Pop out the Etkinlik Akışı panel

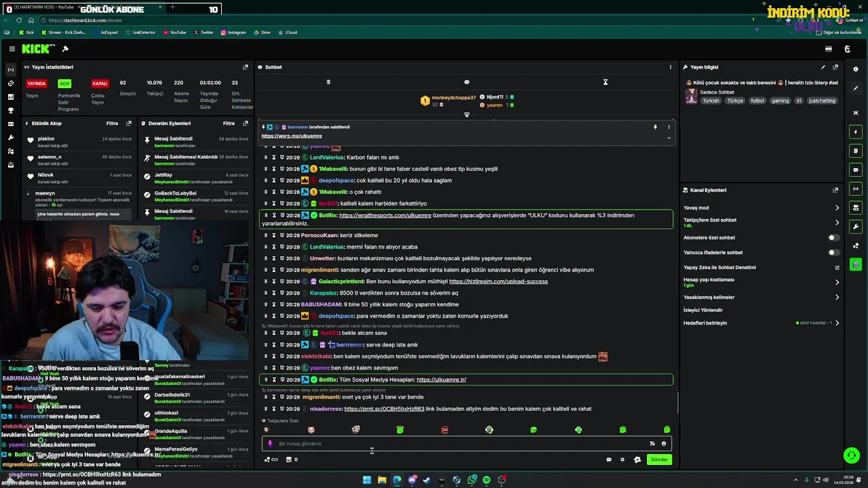click(x=129, y=123)
